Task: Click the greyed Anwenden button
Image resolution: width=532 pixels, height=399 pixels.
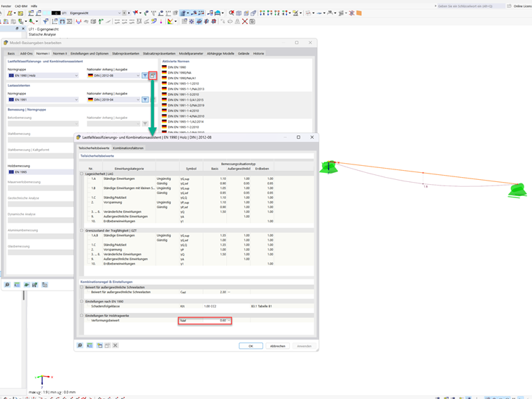Action: tap(304, 346)
